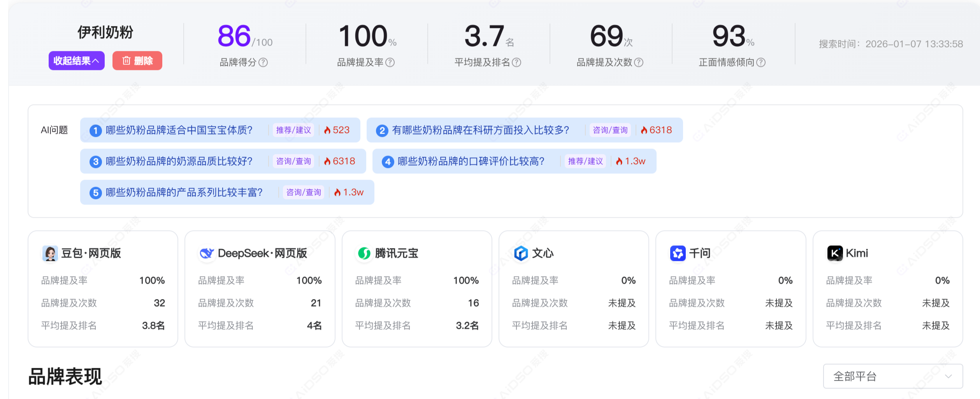
Task: Click the 文心 hexagon logo
Action: pos(521,254)
